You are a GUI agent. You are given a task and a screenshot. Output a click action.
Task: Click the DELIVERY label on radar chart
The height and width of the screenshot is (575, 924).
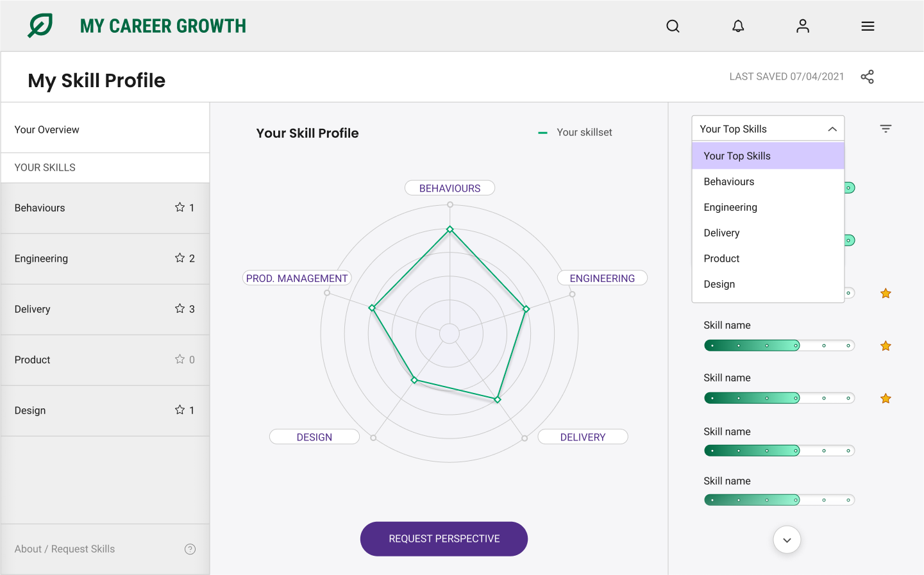point(582,437)
